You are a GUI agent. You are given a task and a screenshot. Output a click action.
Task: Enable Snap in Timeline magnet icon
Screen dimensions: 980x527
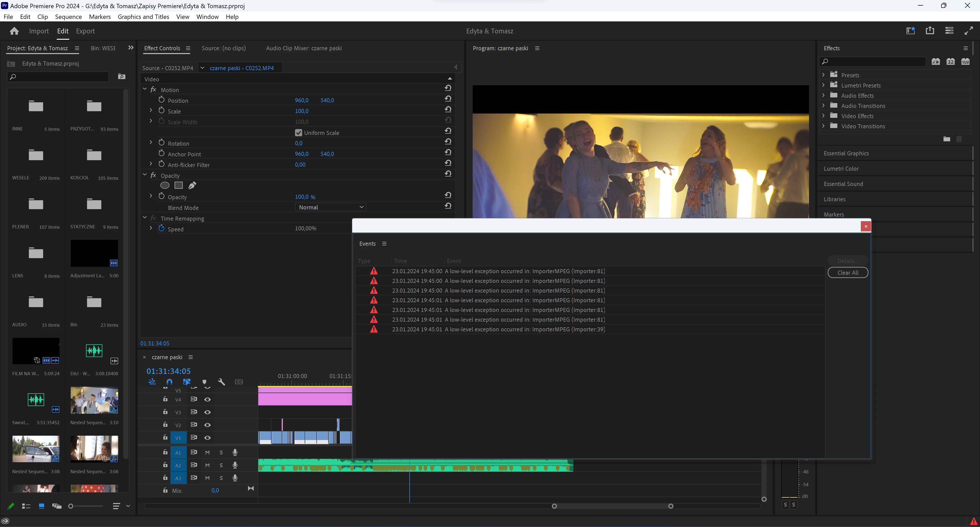[x=169, y=382]
